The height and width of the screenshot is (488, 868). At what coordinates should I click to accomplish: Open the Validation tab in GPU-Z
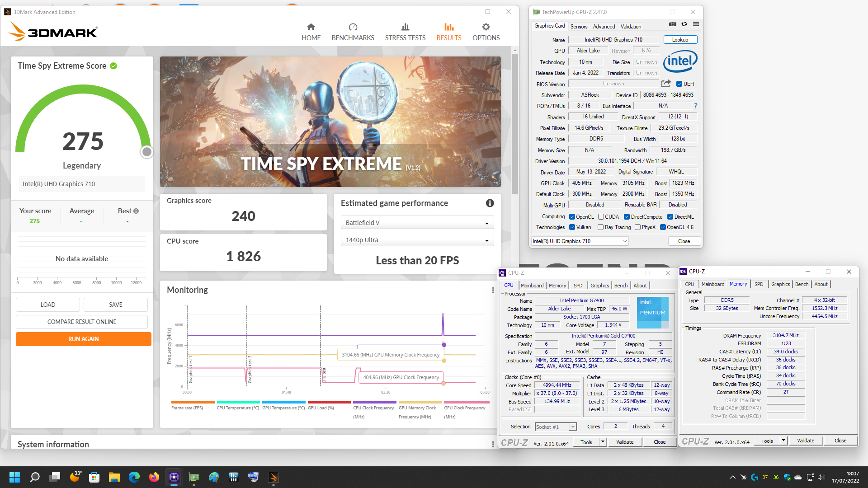[631, 27]
